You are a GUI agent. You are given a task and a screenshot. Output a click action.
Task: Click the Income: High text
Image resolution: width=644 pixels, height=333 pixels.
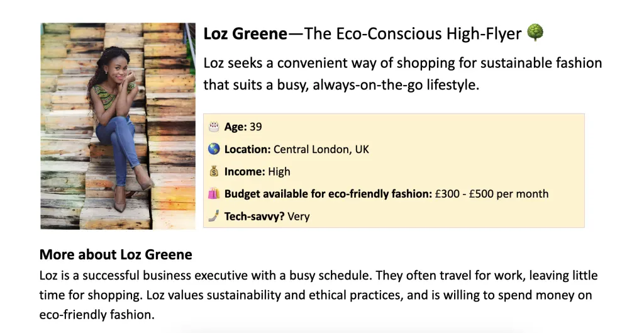[x=257, y=171]
